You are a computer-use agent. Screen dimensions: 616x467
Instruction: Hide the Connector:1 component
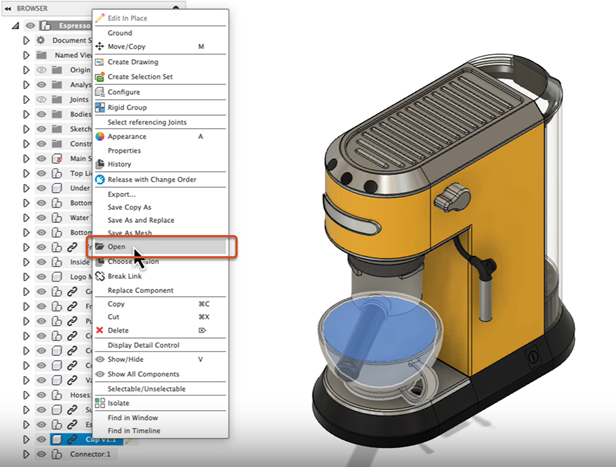tap(41, 454)
